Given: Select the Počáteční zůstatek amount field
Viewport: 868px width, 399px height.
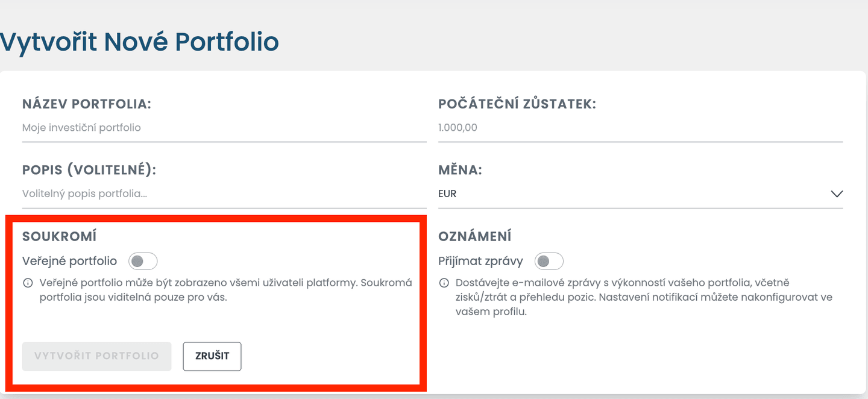Looking at the screenshot, I should (640, 128).
